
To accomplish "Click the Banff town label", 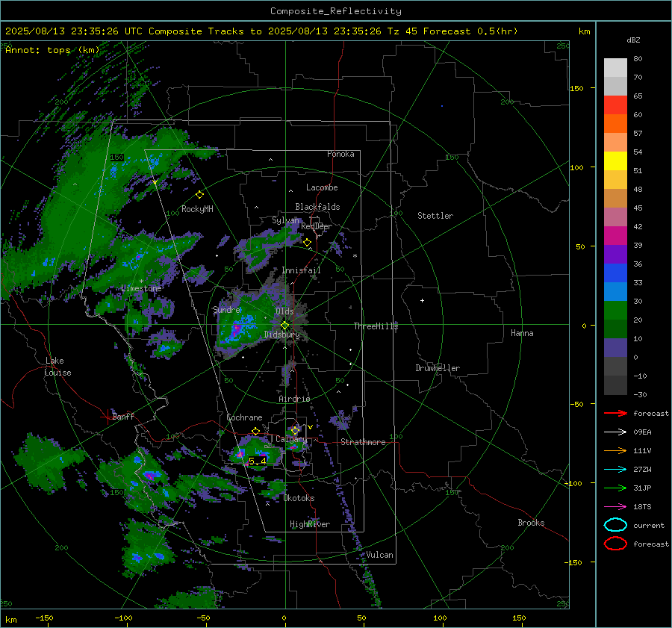I will pos(123,417).
